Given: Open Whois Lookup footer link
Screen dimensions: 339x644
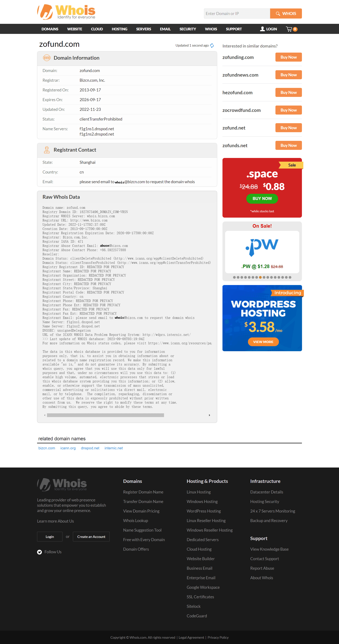Looking at the screenshot, I should (x=135, y=520).
